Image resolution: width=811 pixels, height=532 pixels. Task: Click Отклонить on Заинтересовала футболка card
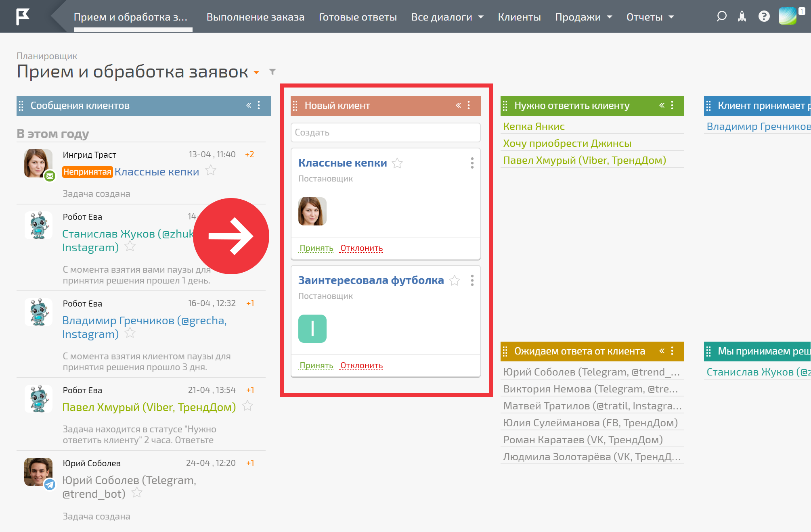[x=361, y=365]
